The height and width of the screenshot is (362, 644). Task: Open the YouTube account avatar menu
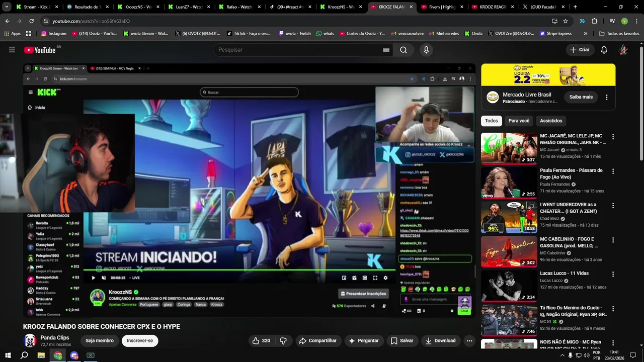tap(623, 50)
